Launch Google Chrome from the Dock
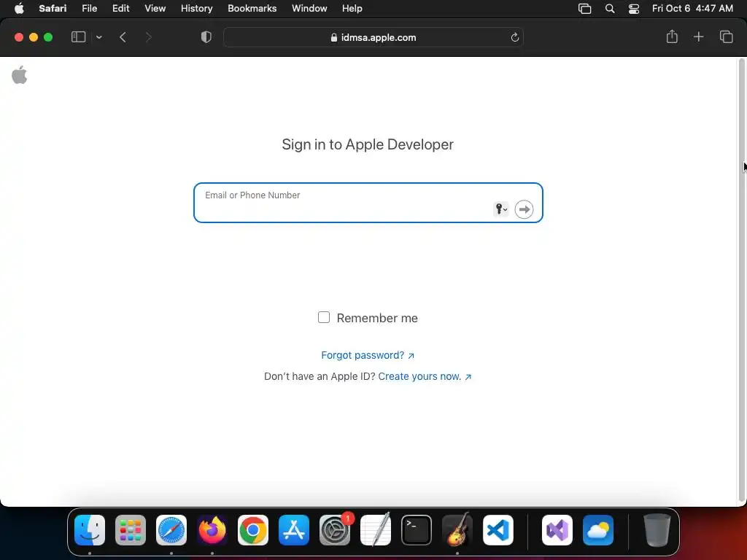This screenshot has width=747, height=560. 253,530
